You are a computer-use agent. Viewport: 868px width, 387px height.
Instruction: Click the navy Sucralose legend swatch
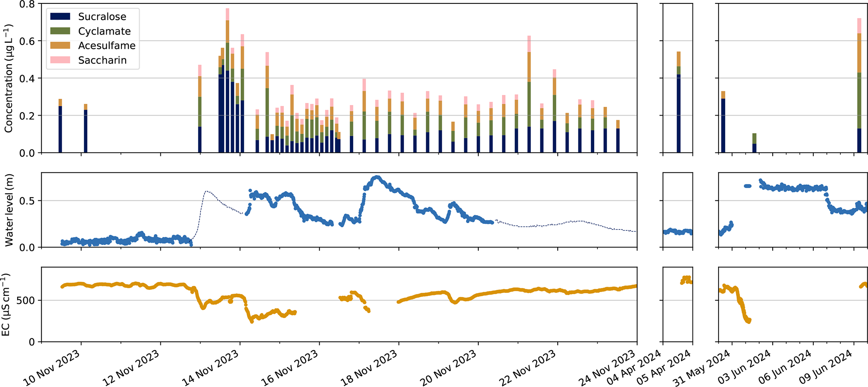(60, 17)
